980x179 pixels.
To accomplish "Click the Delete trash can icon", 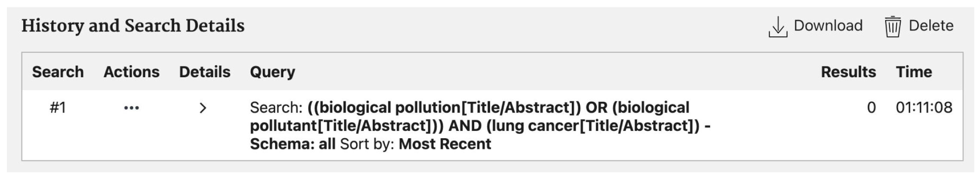I will (x=892, y=27).
